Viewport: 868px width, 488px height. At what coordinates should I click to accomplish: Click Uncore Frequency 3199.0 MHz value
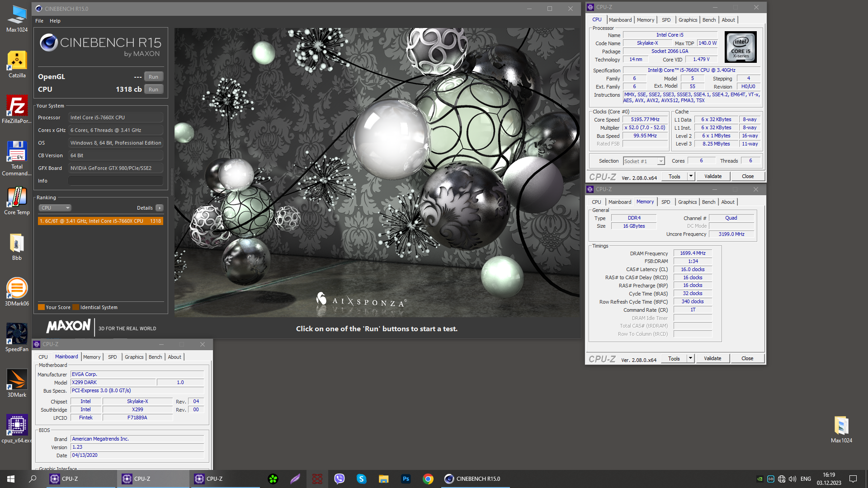pos(731,235)
